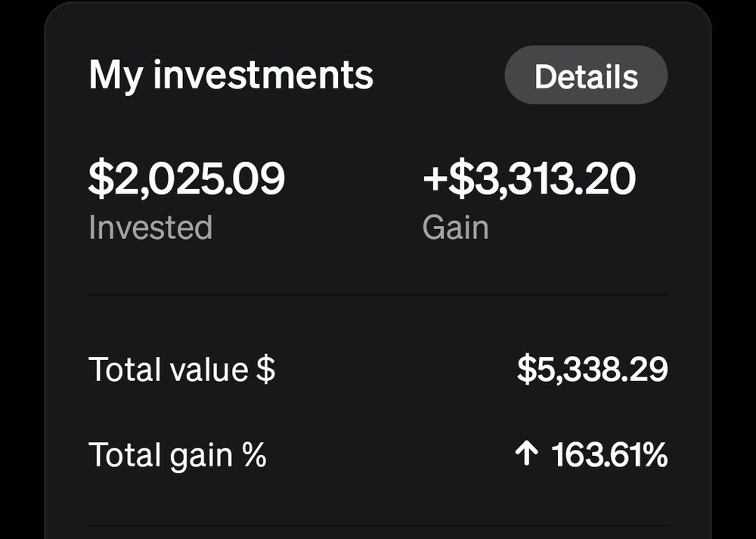This screenshot has height=539, width=756.
Task: Select the Total gain % label
Action: (x=177, y=456)
